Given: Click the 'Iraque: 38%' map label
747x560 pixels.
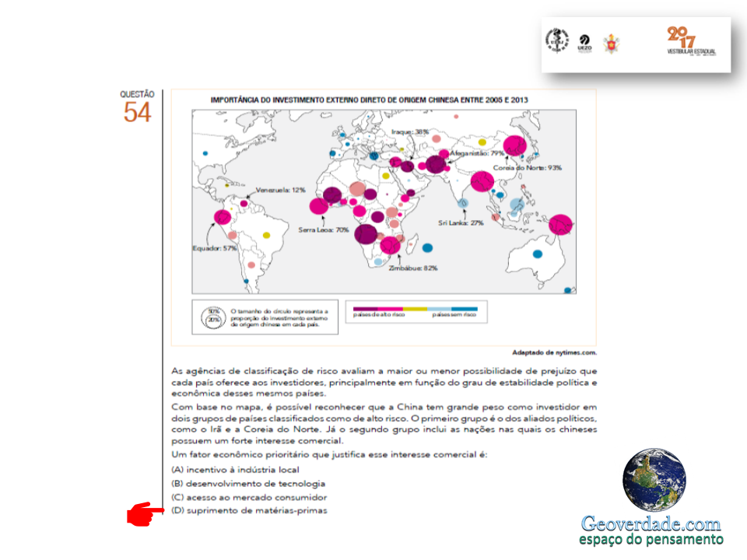Looking at the screenshot, I should point(410,132).
